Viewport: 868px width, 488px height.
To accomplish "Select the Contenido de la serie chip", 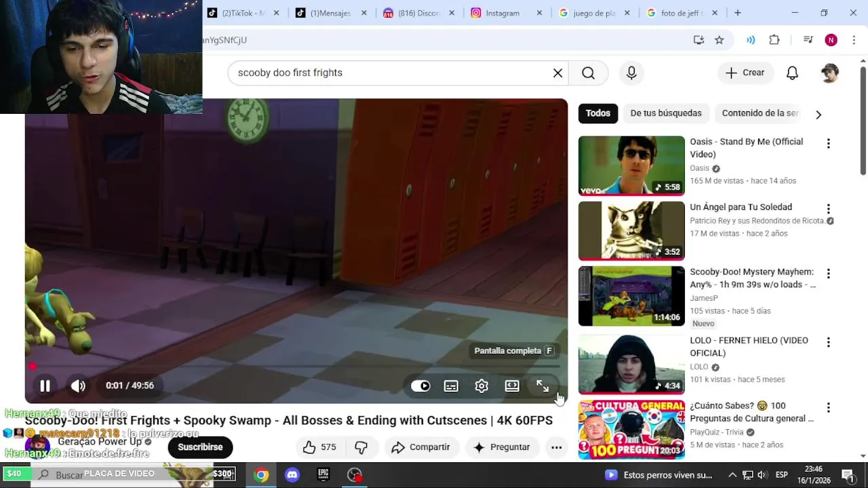I will pos(759,113).
